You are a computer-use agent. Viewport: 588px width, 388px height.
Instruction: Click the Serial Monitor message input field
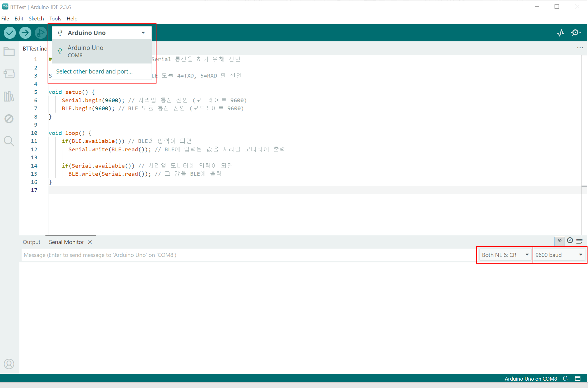click(x=247, y=255)
